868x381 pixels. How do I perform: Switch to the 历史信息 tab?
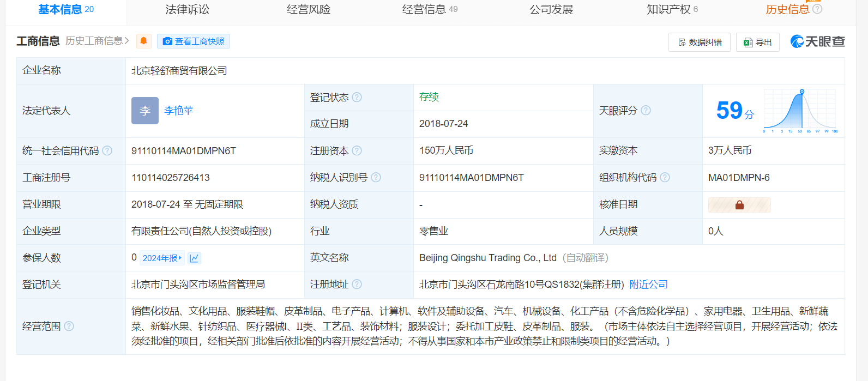tap(787, 9)
